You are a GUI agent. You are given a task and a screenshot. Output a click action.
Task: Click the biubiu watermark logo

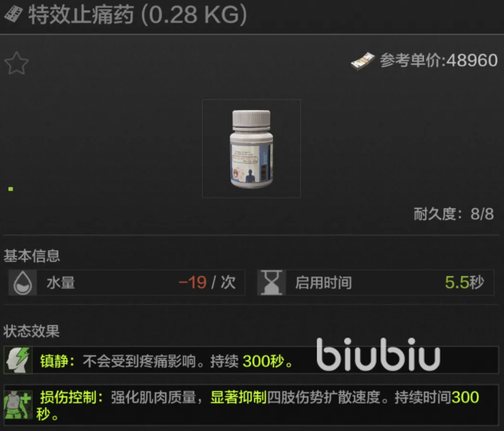(378, 354)
